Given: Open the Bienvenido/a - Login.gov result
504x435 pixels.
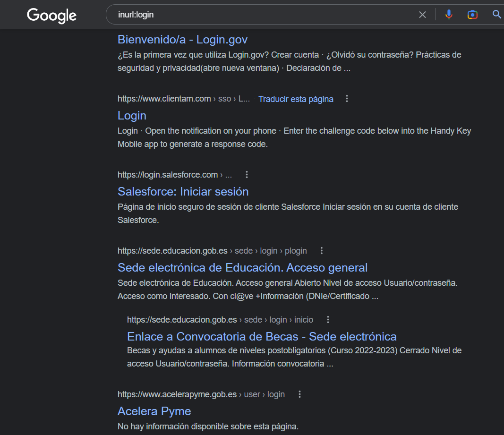Looking at the screenshot, I should point(183,40).
